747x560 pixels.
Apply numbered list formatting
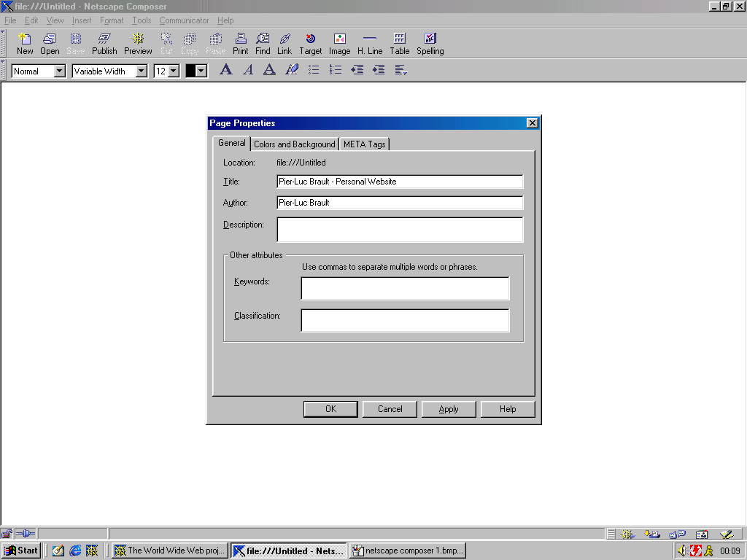(336, 70)
